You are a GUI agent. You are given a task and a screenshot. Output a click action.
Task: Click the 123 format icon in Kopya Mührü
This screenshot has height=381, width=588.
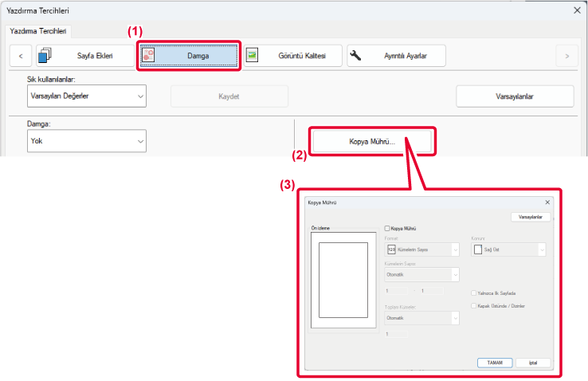coord(391,249)
